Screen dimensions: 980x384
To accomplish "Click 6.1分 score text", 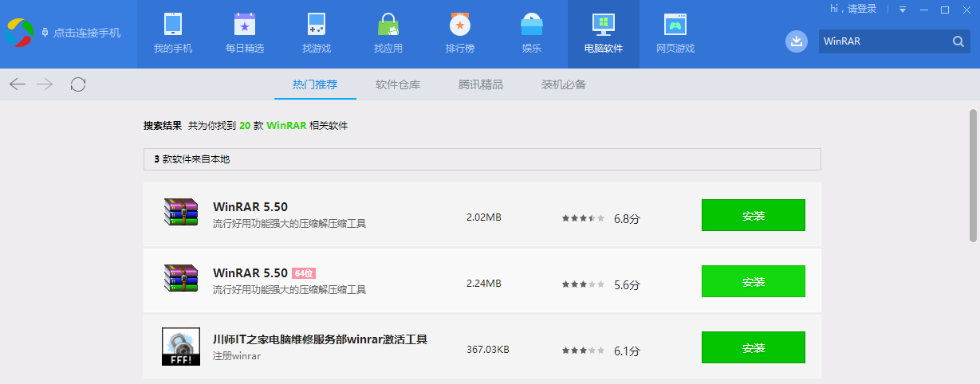I will 627,351.
